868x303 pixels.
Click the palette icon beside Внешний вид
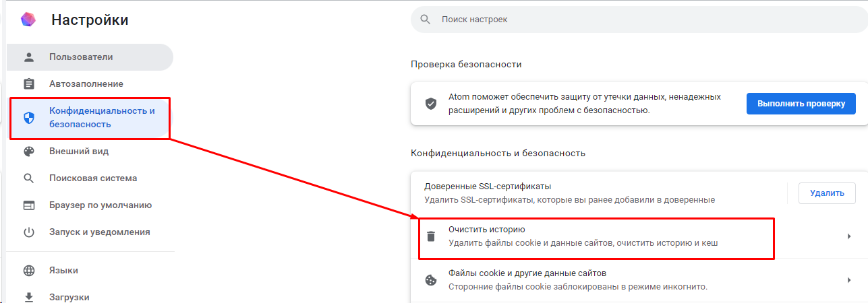[x=28, y=151]
